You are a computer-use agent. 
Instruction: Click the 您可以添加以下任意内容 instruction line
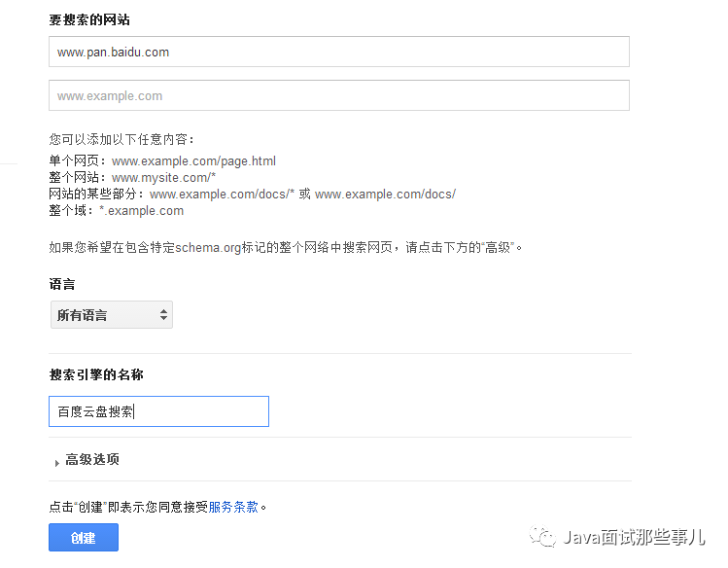tap(121, 140)
